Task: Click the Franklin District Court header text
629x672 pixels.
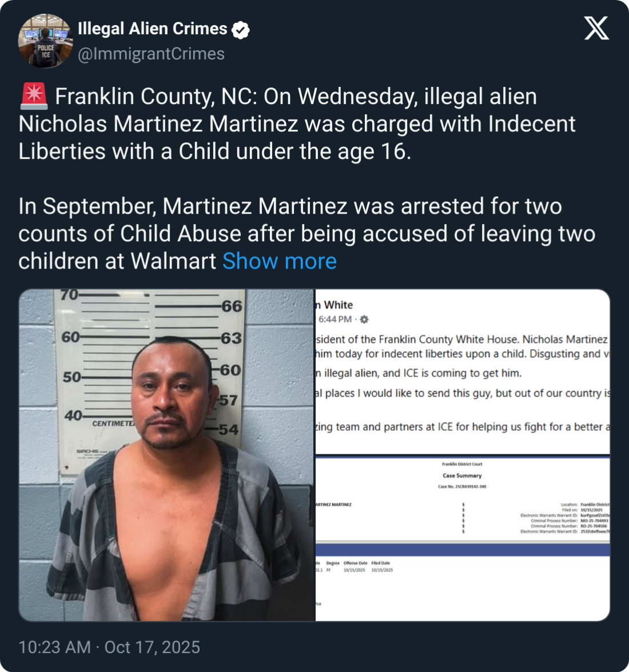Action: pos(462,464)
